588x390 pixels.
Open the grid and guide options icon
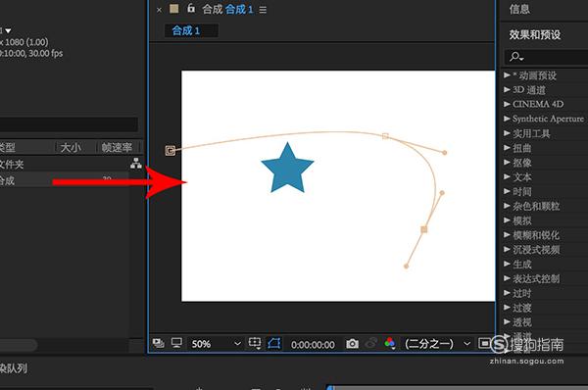(x=255, y=343)
